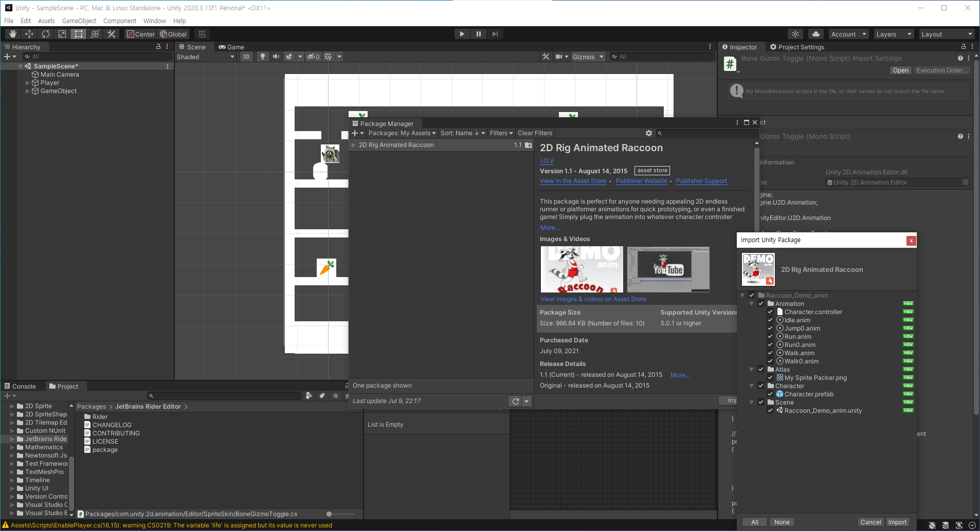Select the Transform tool
The width and height of the screenshot is (980, 531).
tap(95, 34)
